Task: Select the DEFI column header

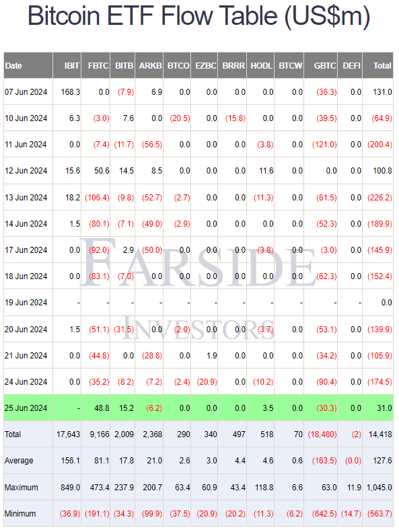Action: [x=350, y=65]
